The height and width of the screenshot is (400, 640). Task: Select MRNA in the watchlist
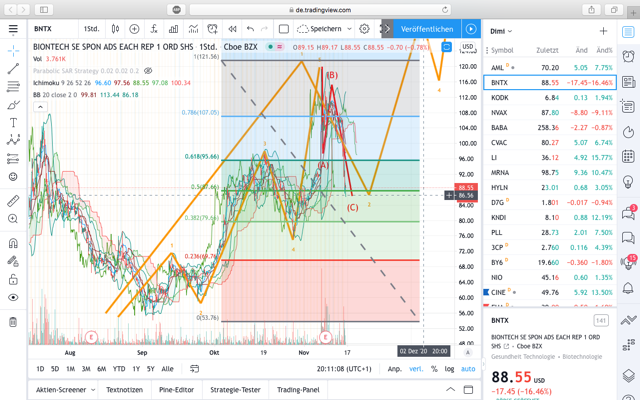click(550, 173)
